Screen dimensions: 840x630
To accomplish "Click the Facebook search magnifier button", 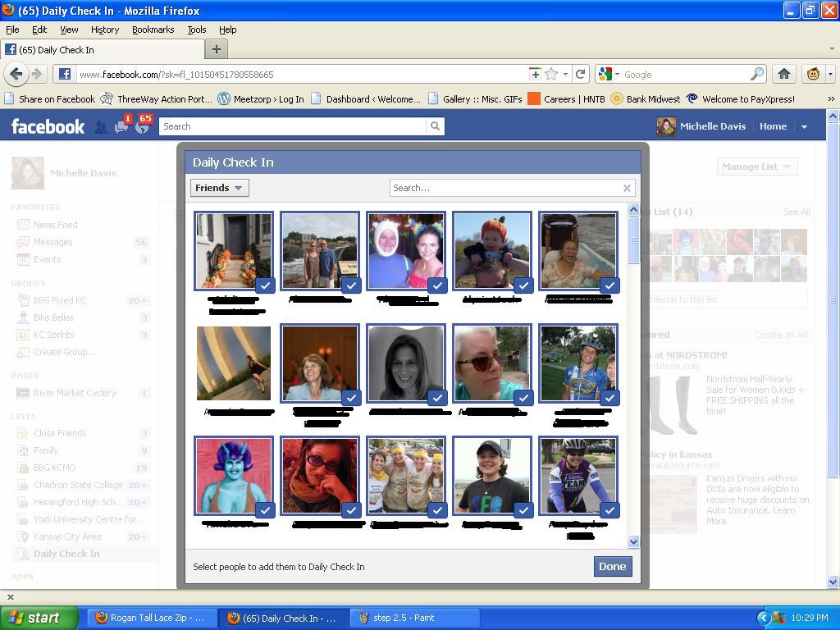I will (435, 126).
